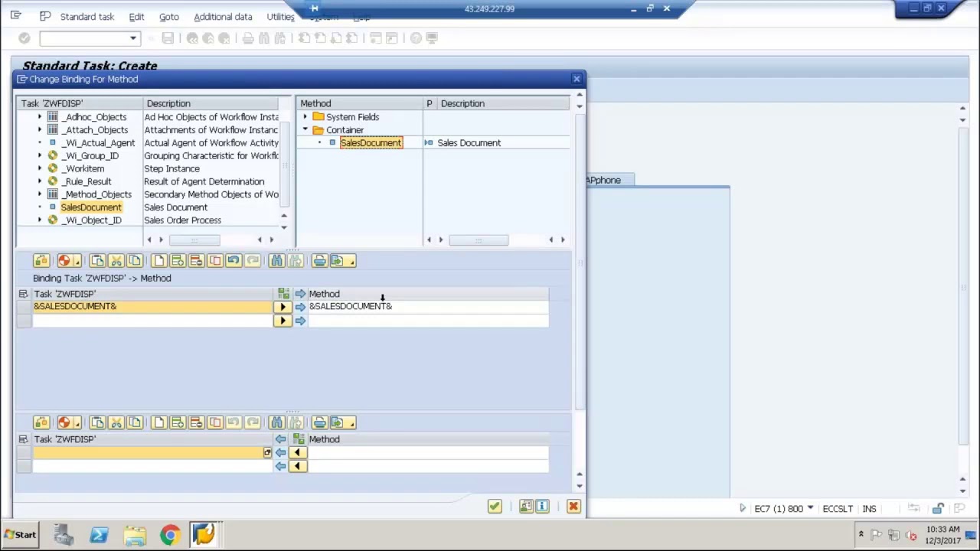980x551 pixels.
Task: Click the left-arrow button in first lower binding row
Action: click(297, 452)
